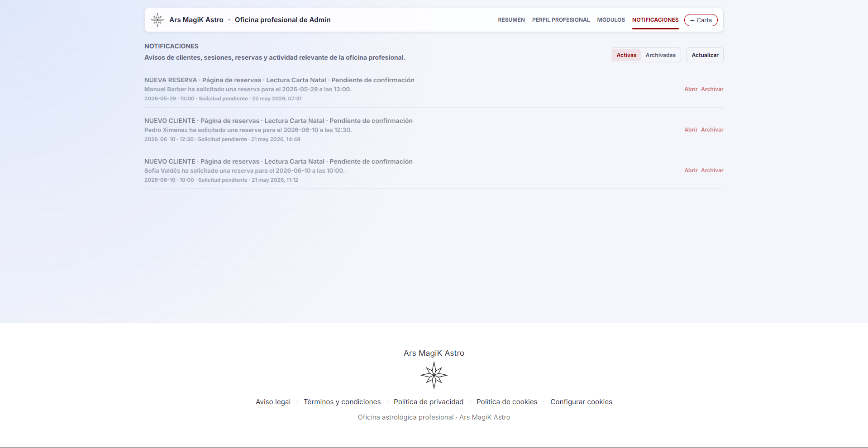This screenshot has height=448, width=868.
Task: Click the Pedro Ximenez message text
Action: point(248,130)
